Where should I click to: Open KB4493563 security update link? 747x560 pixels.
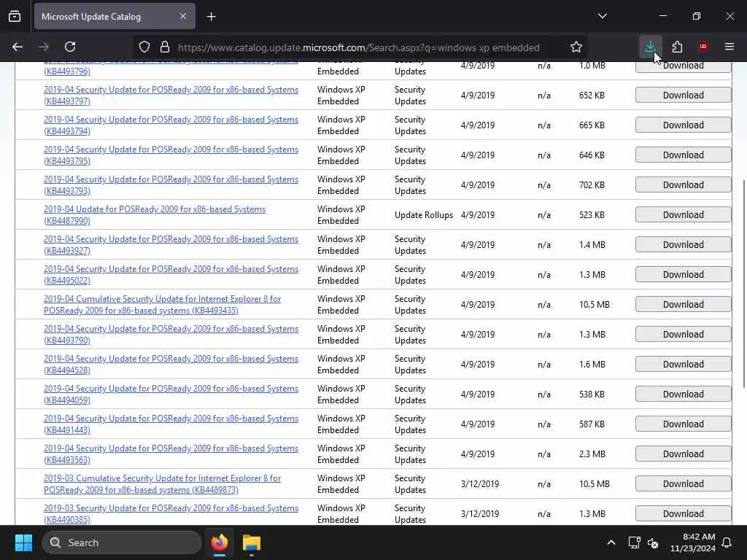click(171, 454)
